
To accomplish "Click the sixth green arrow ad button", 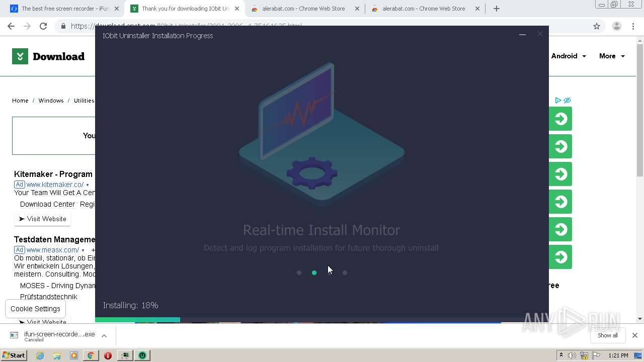I will (560, 257).
